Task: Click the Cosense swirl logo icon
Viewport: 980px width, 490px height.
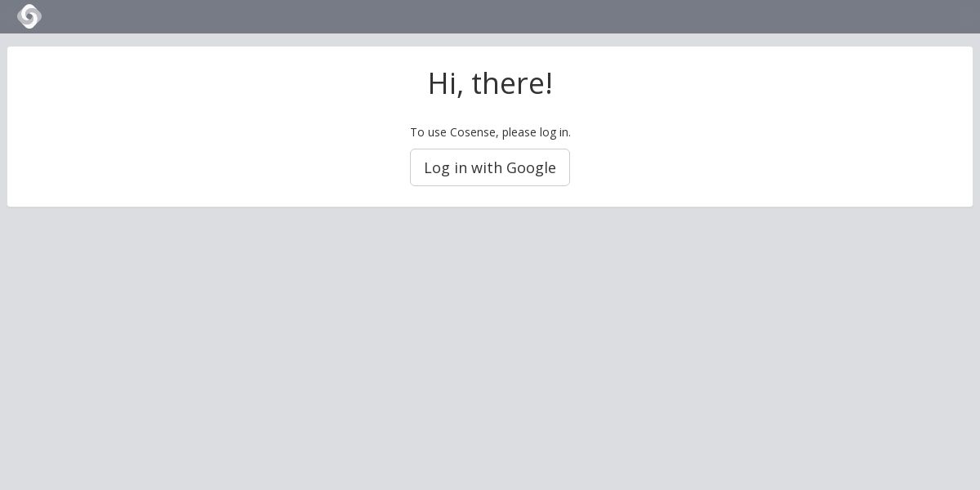Action: point(29,16)
